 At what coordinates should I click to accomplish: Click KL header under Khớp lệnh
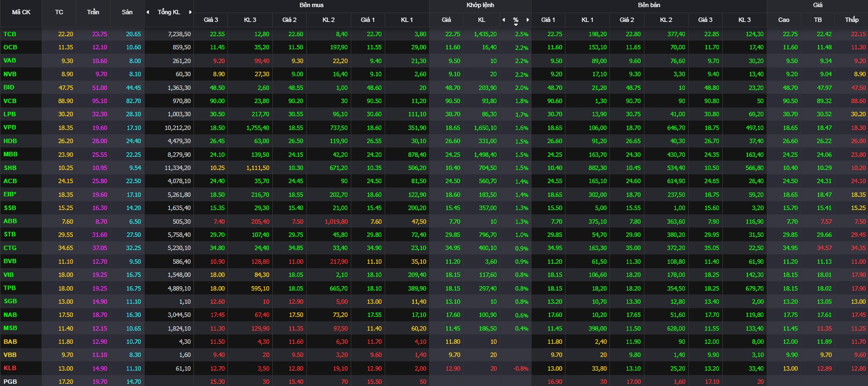482,20
